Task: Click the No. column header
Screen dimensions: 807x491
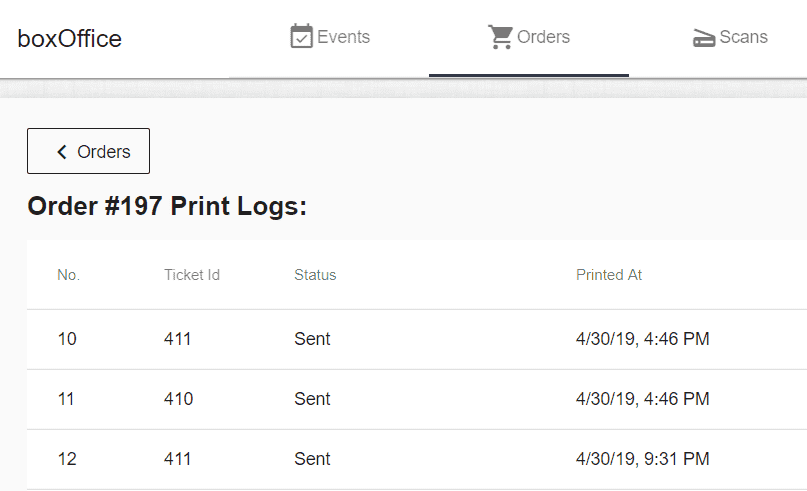Action: coord(68,275)
